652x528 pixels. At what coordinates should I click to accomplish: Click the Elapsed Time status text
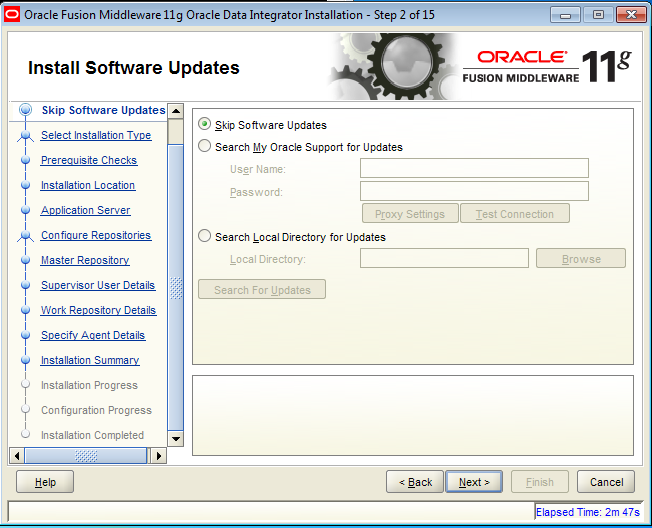(588, 512)
